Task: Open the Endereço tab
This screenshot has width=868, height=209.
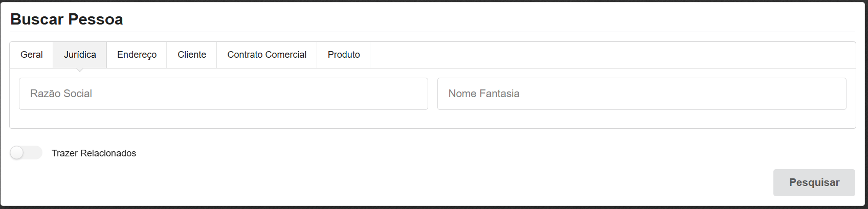Action: tap(137, 55)
